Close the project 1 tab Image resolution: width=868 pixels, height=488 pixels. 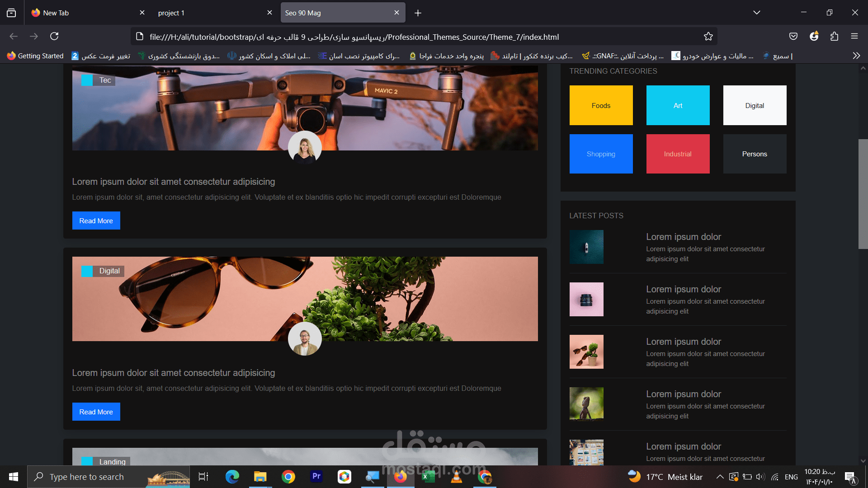pos(269,13)
